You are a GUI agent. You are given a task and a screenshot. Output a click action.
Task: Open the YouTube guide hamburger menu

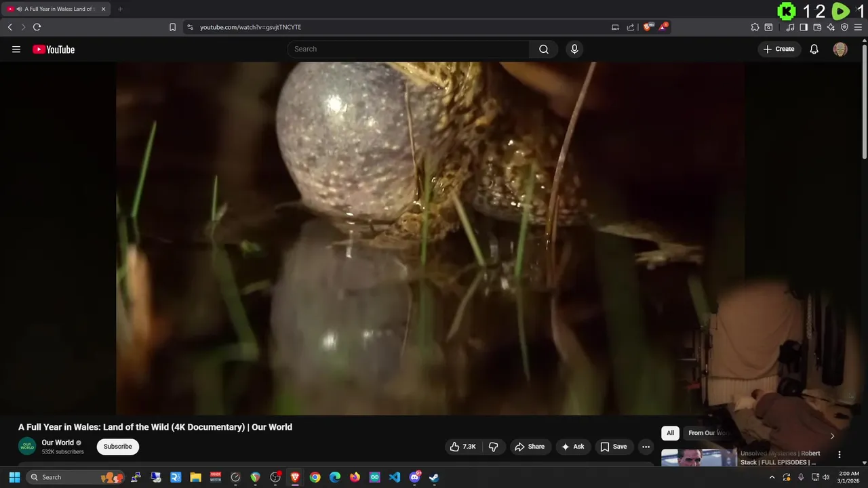(16, 49)
